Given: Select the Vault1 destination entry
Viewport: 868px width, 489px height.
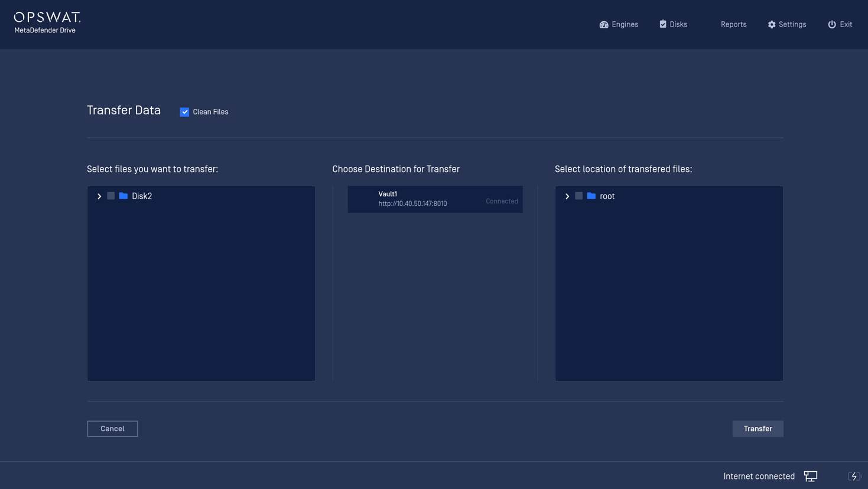Looking at the screenshot, I should click(435, 199).
